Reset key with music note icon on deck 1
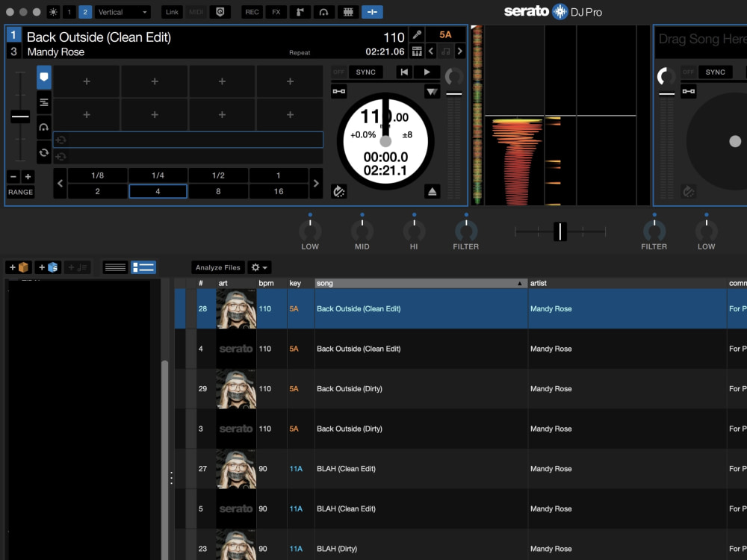The image size is (747, 560). (x=445, y=51)
